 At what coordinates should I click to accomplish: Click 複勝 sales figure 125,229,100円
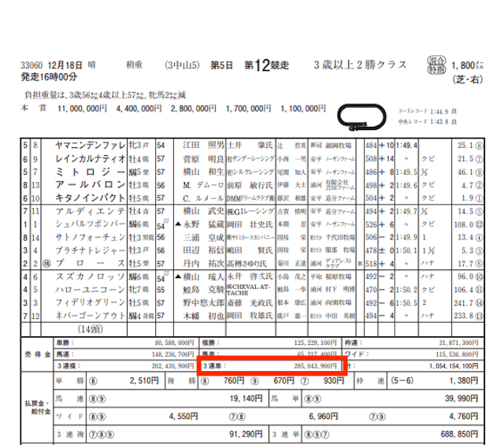pos(315,343)
